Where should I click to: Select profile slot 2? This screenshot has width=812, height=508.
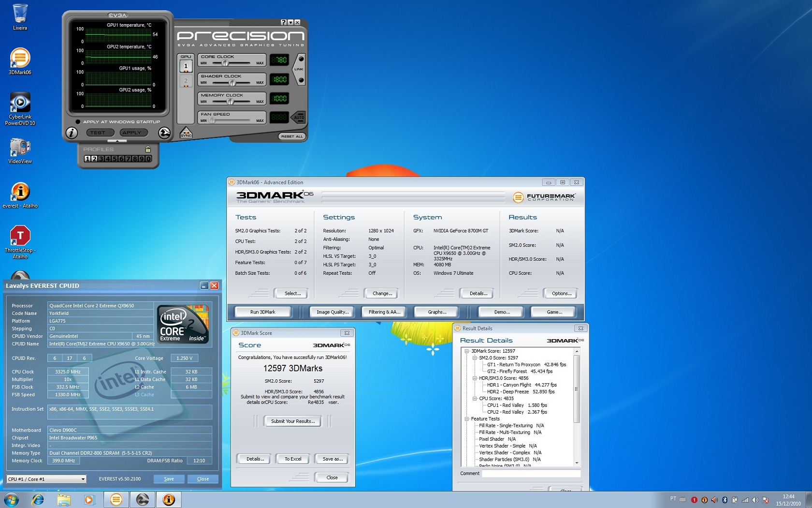coord(94,159)
